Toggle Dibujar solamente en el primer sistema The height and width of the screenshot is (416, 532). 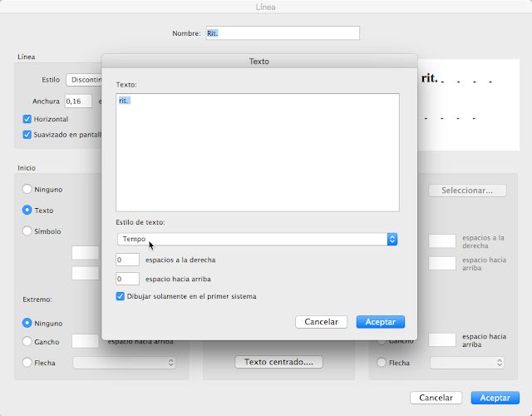[x=120, y=296]
